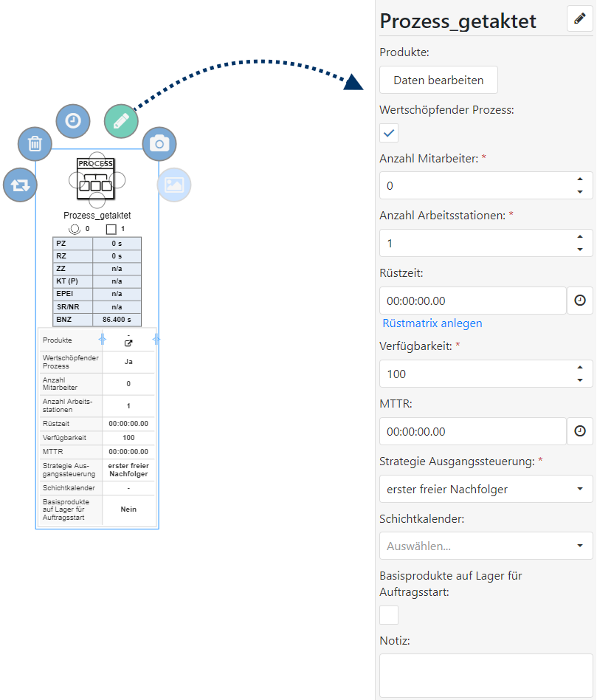597x700 pixels.
Task: Open Strategie Ausgangssteuerung dropdown
Action: coord(486,490)
